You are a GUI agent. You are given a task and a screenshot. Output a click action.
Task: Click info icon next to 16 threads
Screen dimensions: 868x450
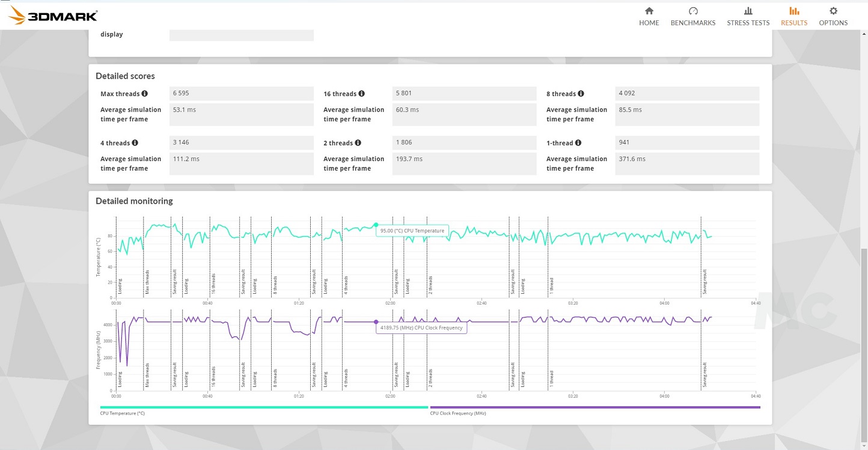point(362,94)
